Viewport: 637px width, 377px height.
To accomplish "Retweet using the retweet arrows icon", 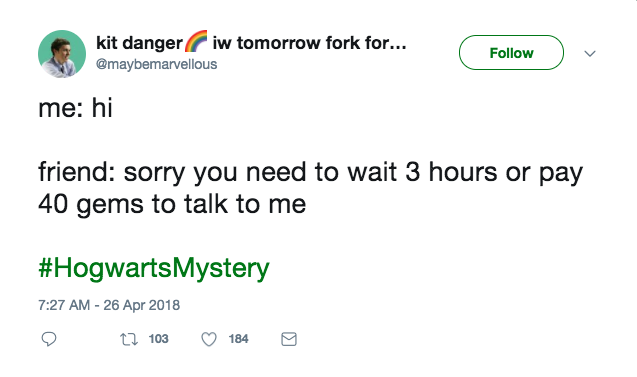I will point(129,339).
